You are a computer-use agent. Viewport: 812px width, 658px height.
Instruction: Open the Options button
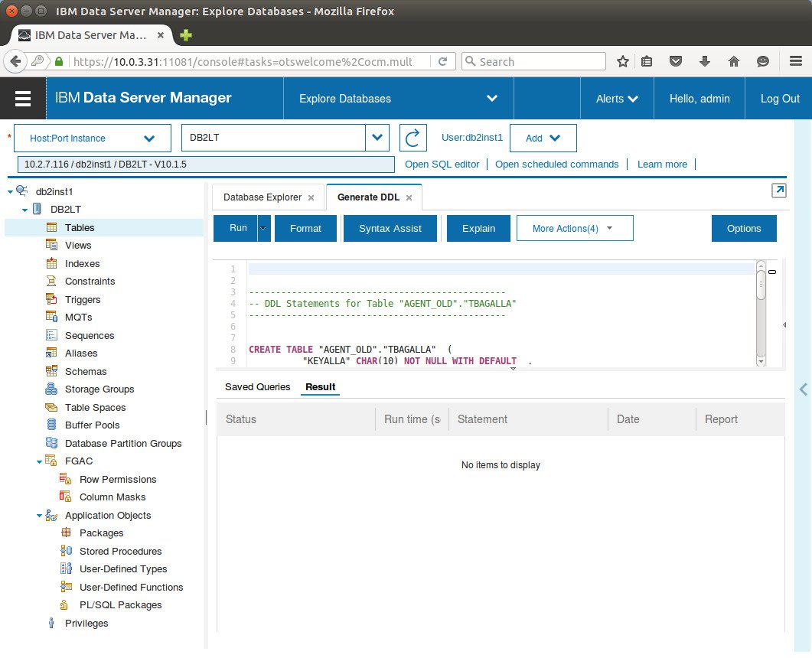(744, 228)
